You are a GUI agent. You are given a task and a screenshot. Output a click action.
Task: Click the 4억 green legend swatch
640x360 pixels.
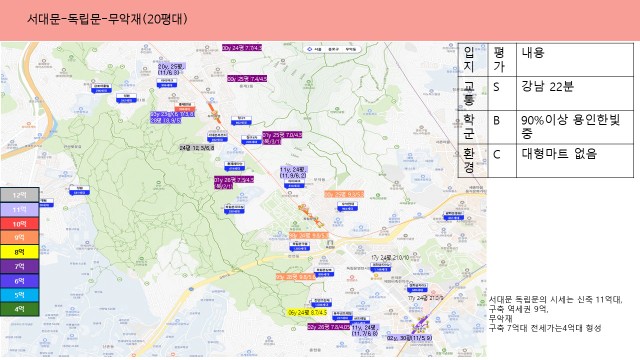point(20,309)
